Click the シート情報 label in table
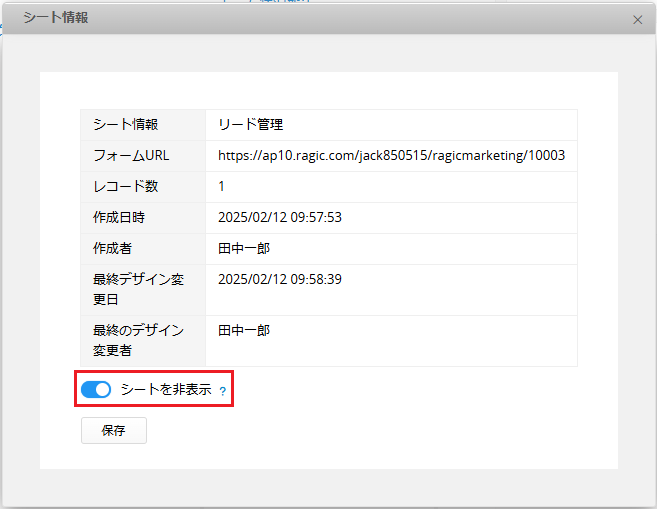The height and width of the screenshot is (509, 657). tap(125, 125)
